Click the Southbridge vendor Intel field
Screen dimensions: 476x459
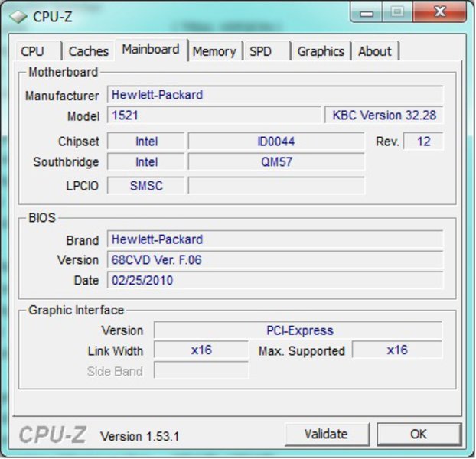(x=146, y=161)
